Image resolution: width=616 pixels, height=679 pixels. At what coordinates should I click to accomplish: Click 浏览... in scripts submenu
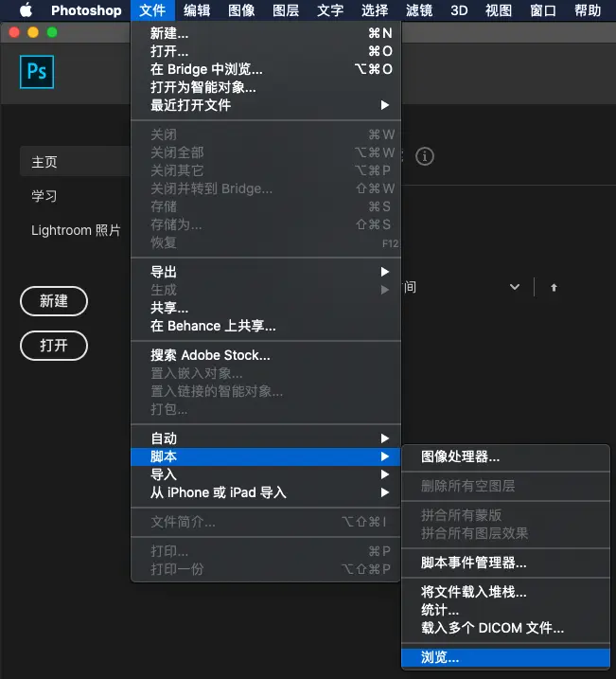pyautogui.click(x=505, y=658)
